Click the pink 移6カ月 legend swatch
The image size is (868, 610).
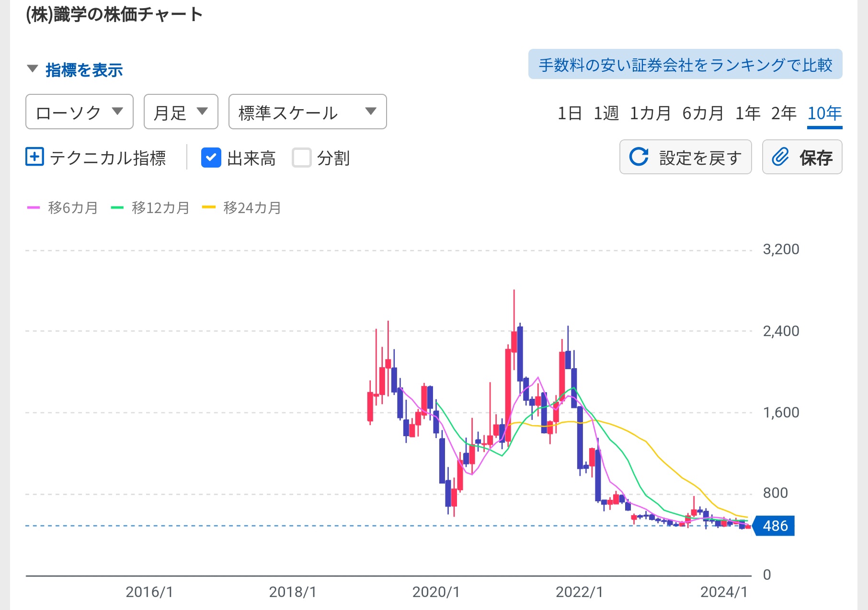[34, 208]
